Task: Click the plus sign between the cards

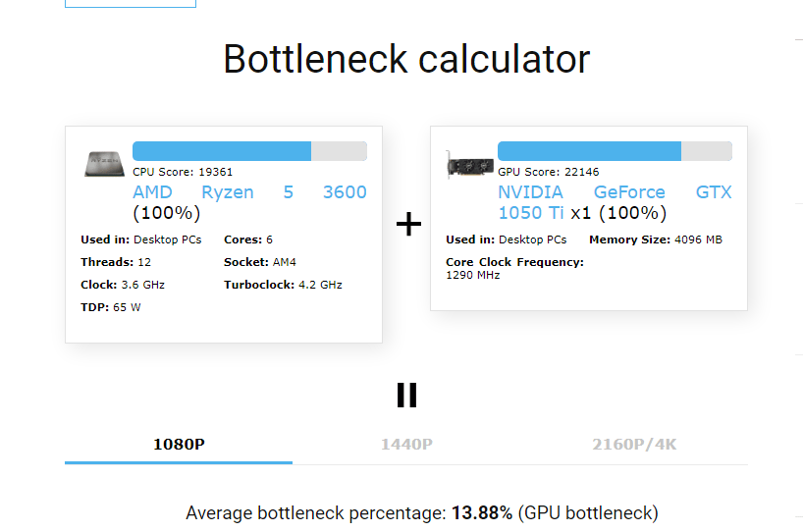Action: [408, 224]
